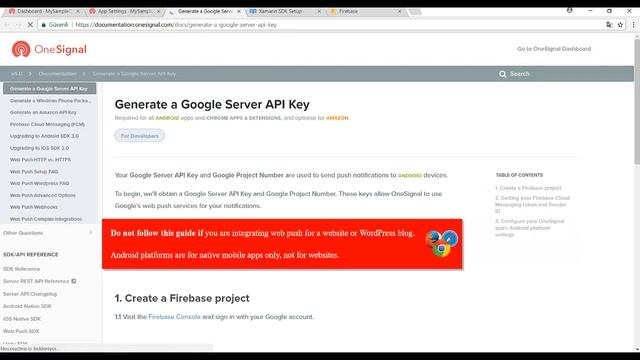Open the SDK Reference link

click(21, 269)
